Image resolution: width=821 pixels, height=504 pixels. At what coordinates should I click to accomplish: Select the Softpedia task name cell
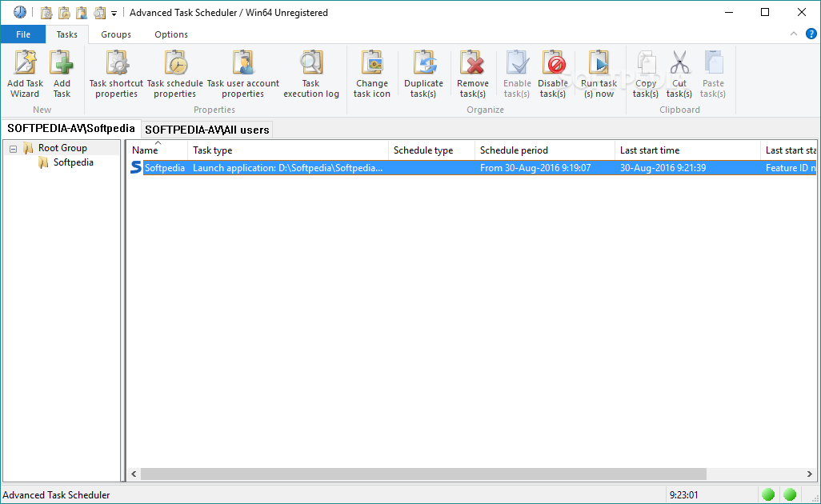click(x=164, y=168)
